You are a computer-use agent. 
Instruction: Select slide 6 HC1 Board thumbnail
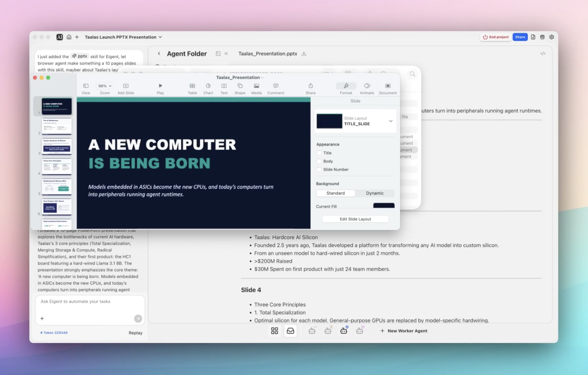coord(57,207)
